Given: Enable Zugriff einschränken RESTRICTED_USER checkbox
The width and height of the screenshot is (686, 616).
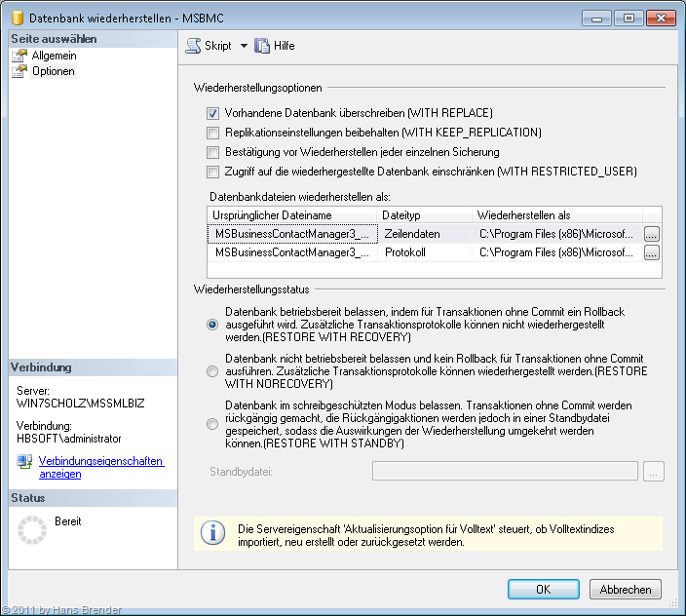Looking at the screenshot, I should point(212,172).
